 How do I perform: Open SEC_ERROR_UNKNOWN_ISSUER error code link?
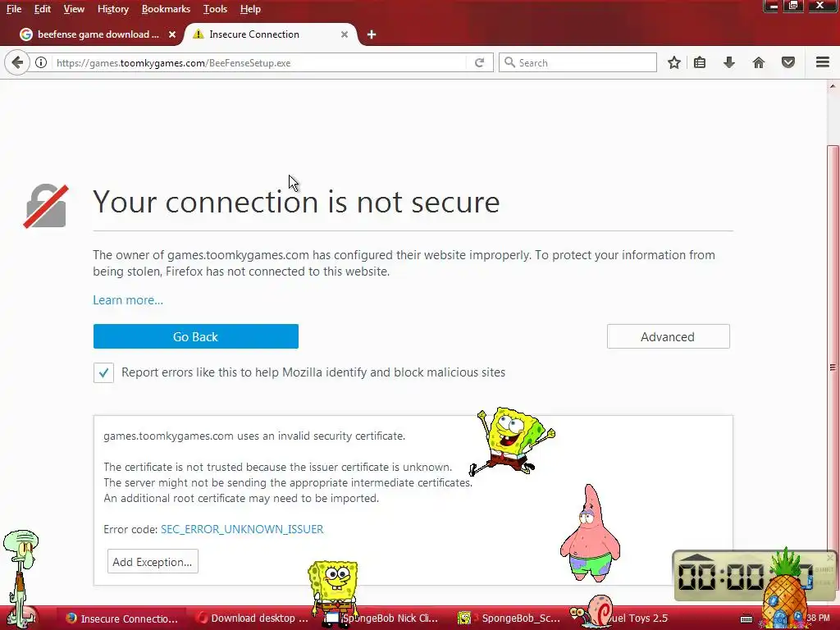[x=242, y=529]
